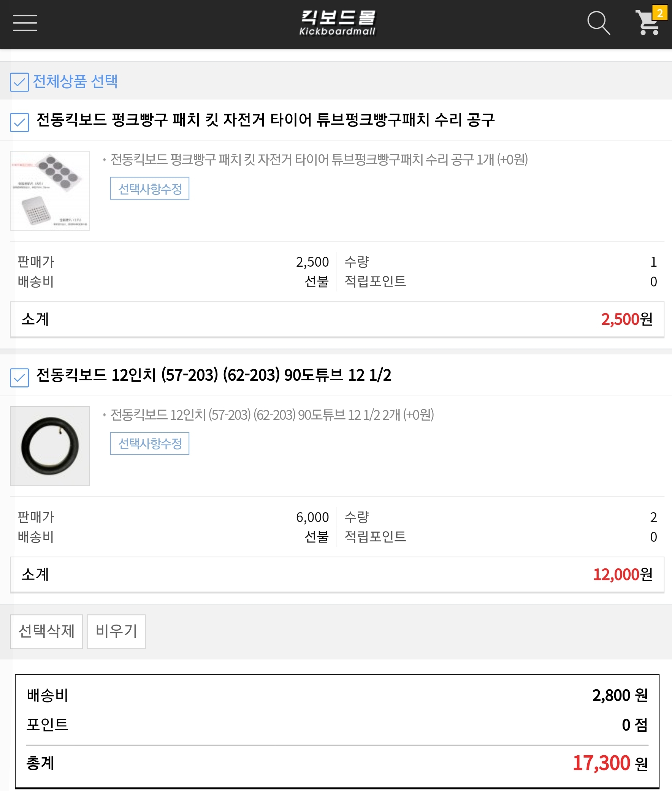Screen dimensions: 672x791
Task: Toggle the 전체상품 선택 checkbox
Action: (x=19, y=82)
